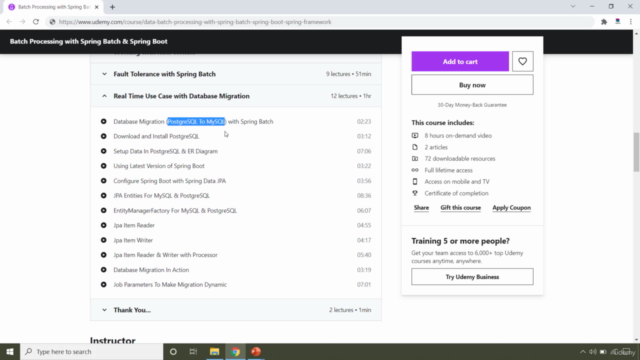
Task: Click Try Udemy Business button
Action: click(x=472, y=277)
